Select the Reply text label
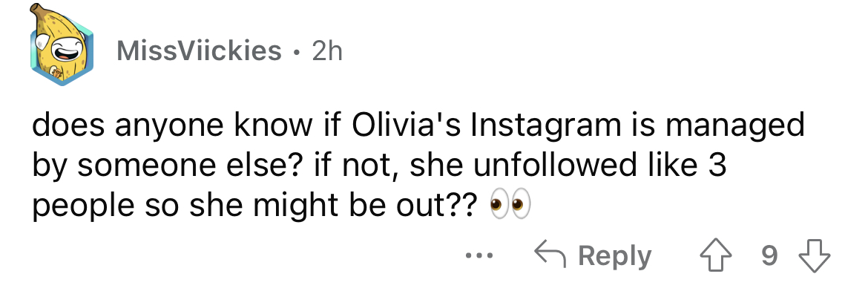This screenshot has width=868, height=294. click(x=614, y=256)
